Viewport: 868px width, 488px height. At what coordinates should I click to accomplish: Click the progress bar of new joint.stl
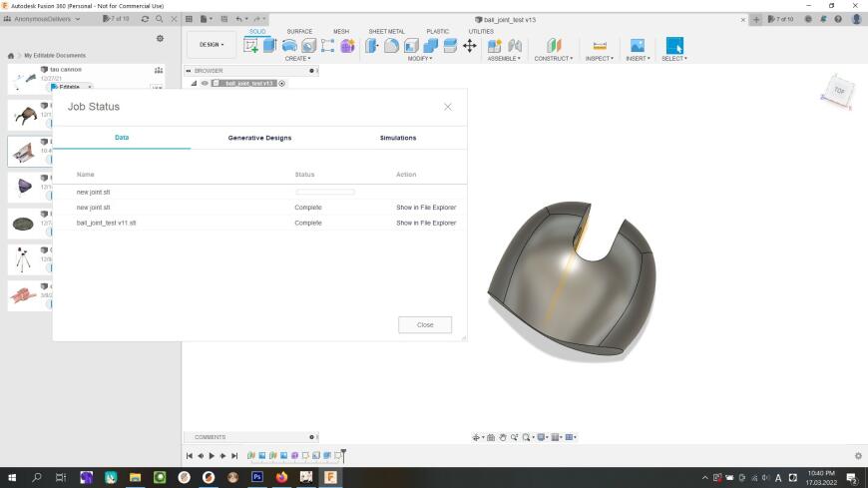tap(325, 193)
